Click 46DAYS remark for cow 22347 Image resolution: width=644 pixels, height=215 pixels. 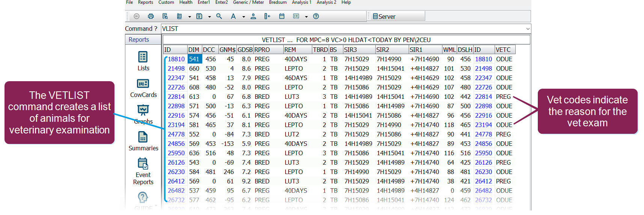(296, 78)
